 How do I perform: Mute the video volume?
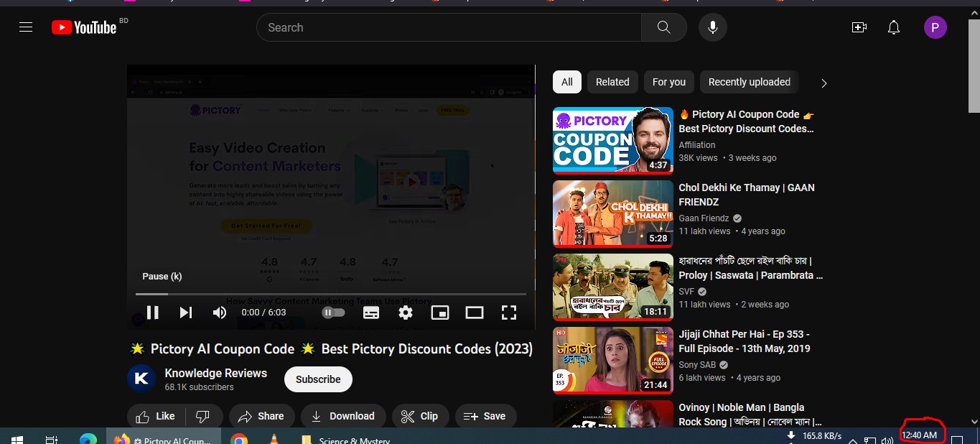click(x=220, y=313)
